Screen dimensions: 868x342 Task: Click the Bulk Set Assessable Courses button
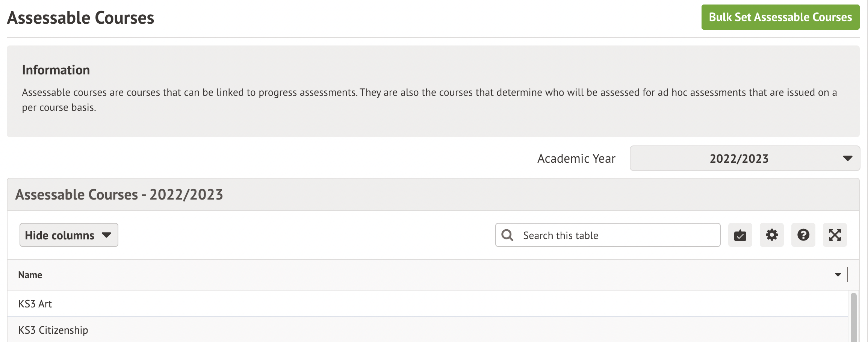[780, 17]
